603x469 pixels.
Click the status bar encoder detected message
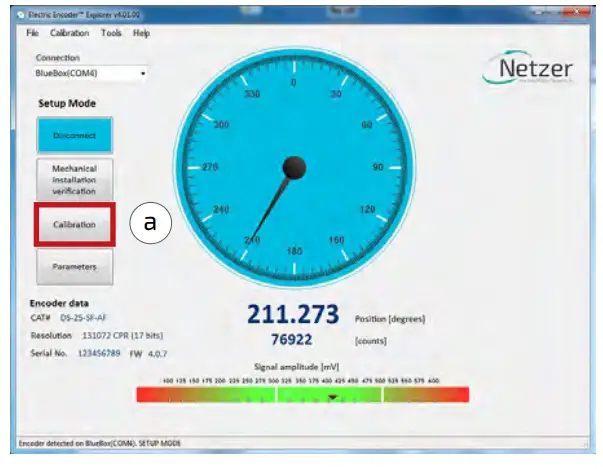coord(100,443)
